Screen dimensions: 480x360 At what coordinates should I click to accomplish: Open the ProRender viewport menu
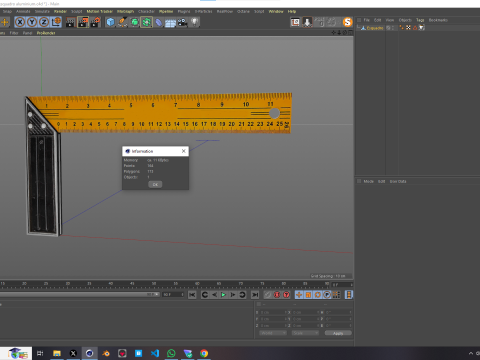point(46,33)
